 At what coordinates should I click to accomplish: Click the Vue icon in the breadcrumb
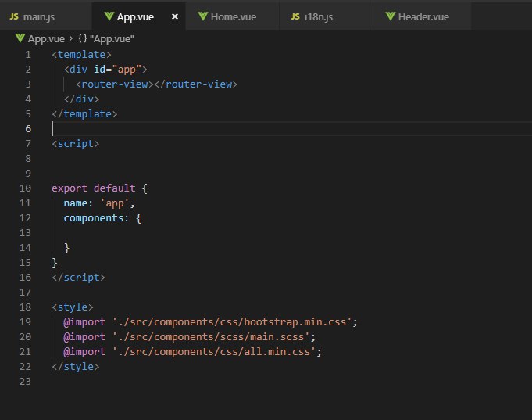tap(20, 38)
